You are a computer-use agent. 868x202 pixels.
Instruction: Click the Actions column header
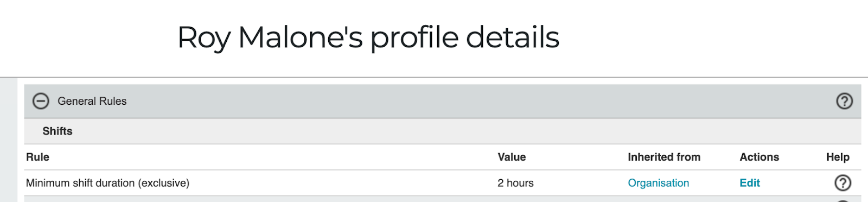[x=759, y=157]
